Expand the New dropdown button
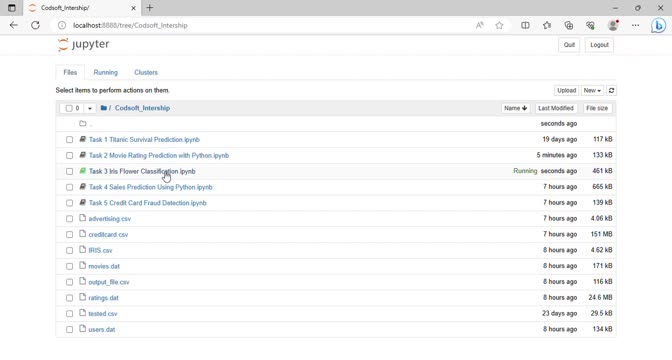This screenshot has height=360, width=672. click(x=592, y=90)
